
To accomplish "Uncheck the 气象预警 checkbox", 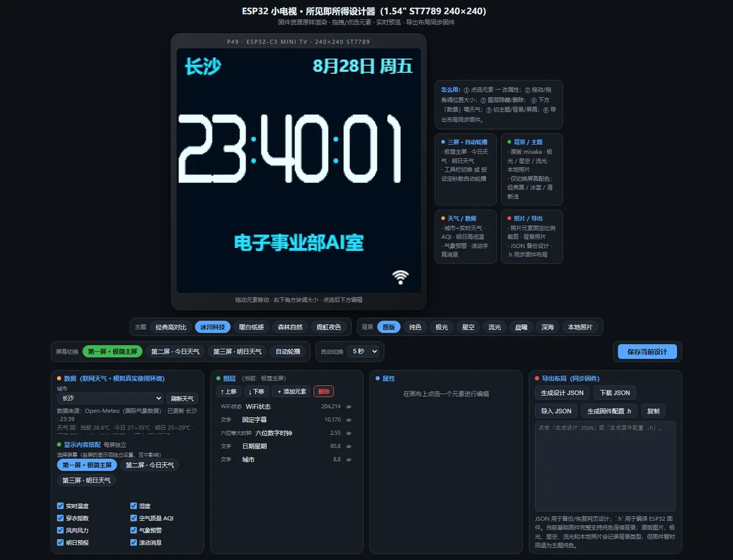I will (x=134, y=531).
